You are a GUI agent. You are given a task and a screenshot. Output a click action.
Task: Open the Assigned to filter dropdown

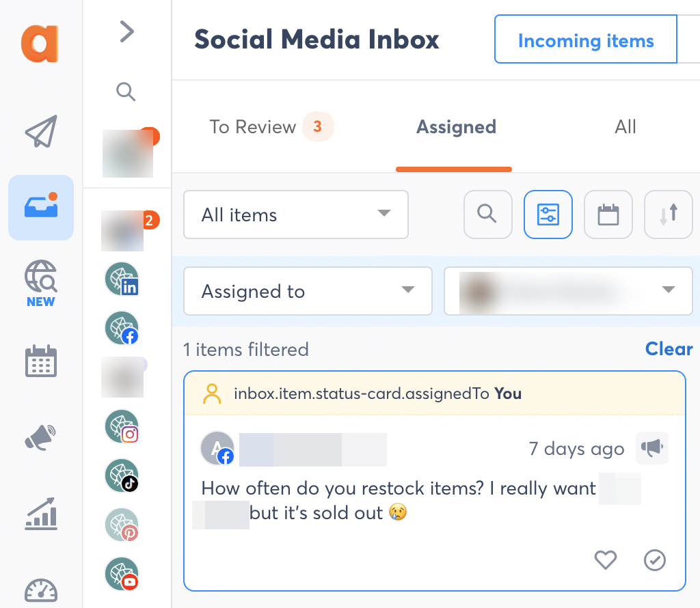[308, 291]
